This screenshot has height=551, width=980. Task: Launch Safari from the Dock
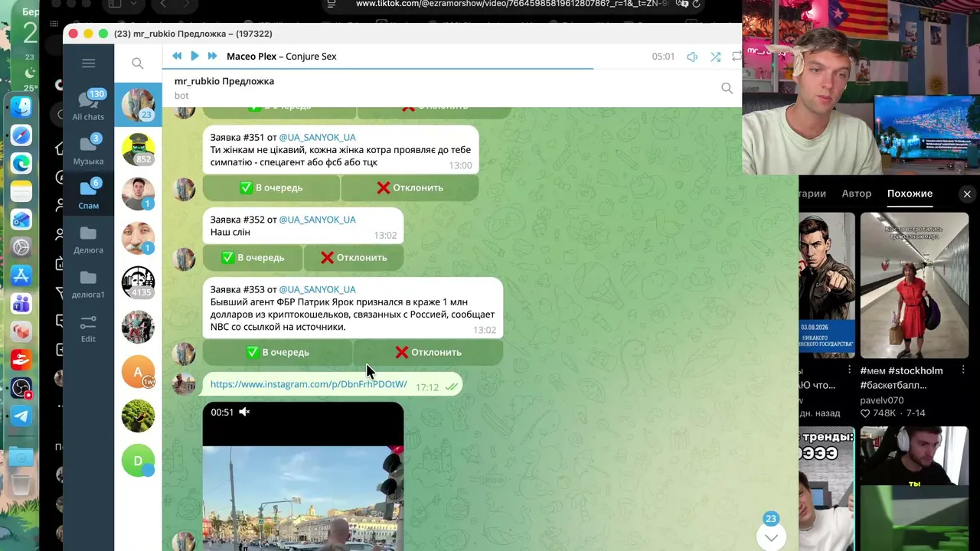click(x=21, y=135)
